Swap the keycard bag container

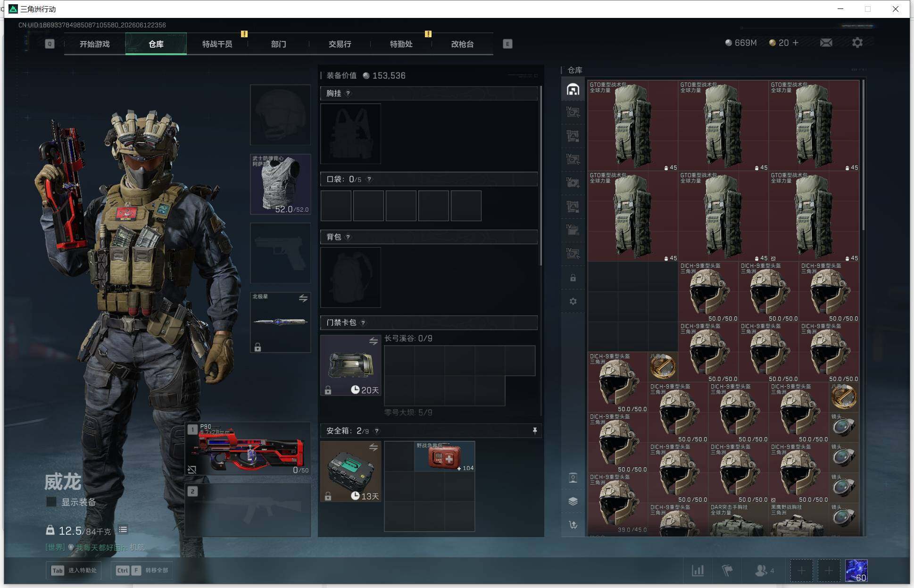click(x=373, y=341)
